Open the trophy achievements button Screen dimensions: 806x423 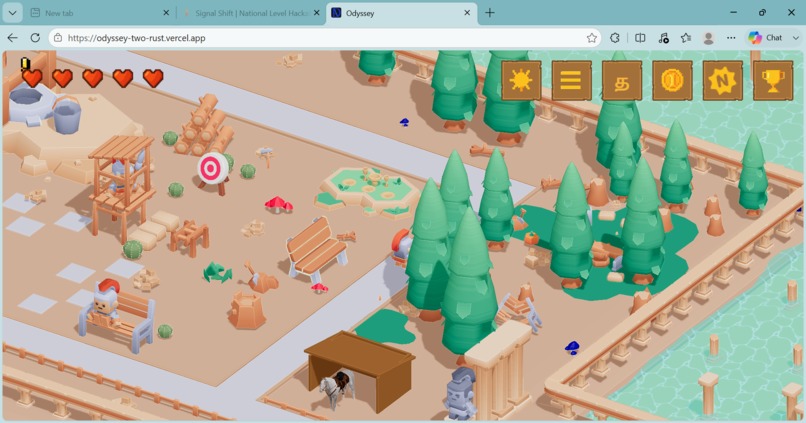click(x=773, y=81)
